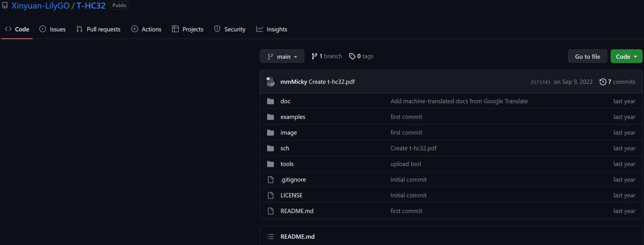Expand the green Code dropdown button
Viewport: 644px width, 245px height.
pos(626,56)
